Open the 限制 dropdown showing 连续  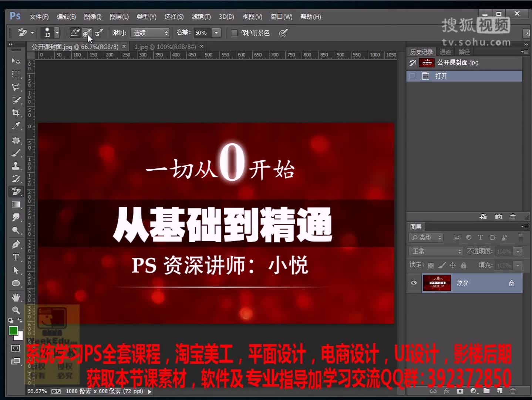coord(150,33)
